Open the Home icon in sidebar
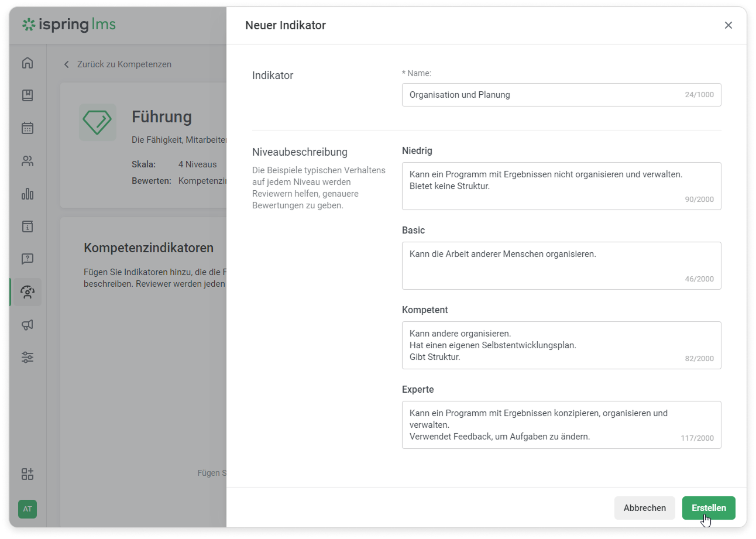Image resolution: width=756 pixels, height=539 pixels. tap(28, 63)
